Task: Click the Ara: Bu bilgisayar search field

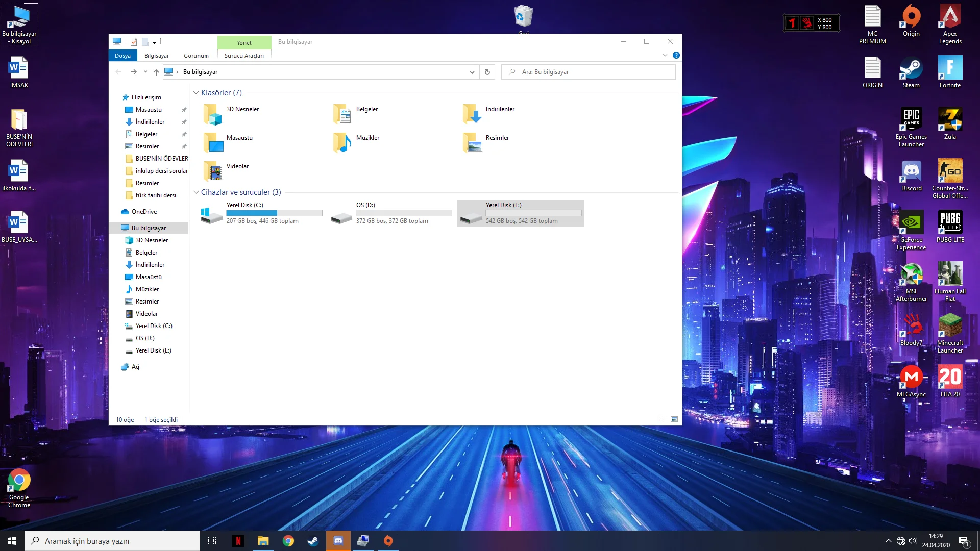Action: pyautogui.click(x=592, y=72)
